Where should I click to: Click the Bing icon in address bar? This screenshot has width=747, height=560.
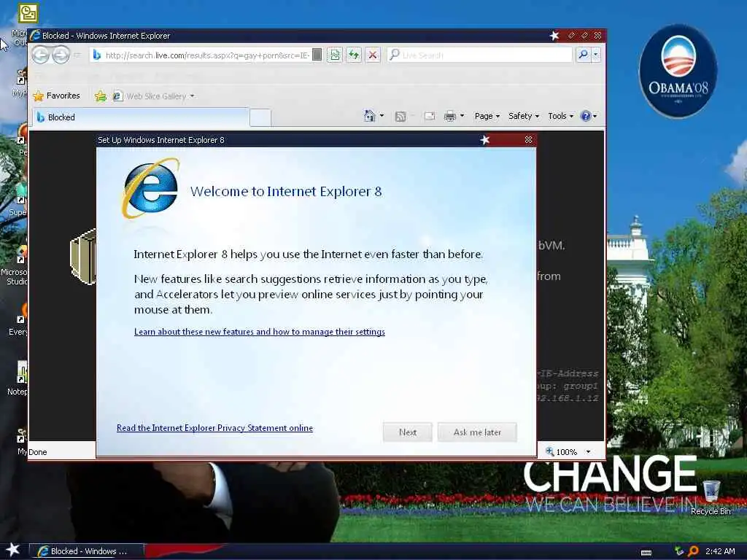[97, 55]
